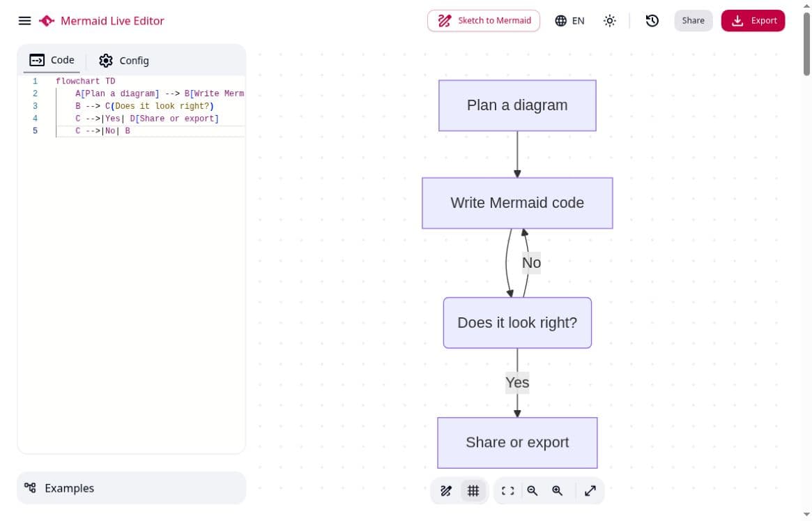Click the Sketch to Mermaid button
This screenshot has width=812, height=521.
coord(483,21)
